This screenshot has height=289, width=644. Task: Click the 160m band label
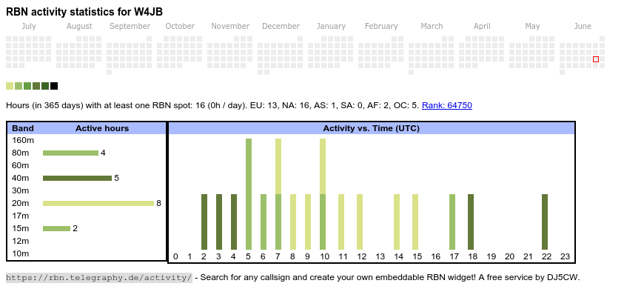pos(23,140)
